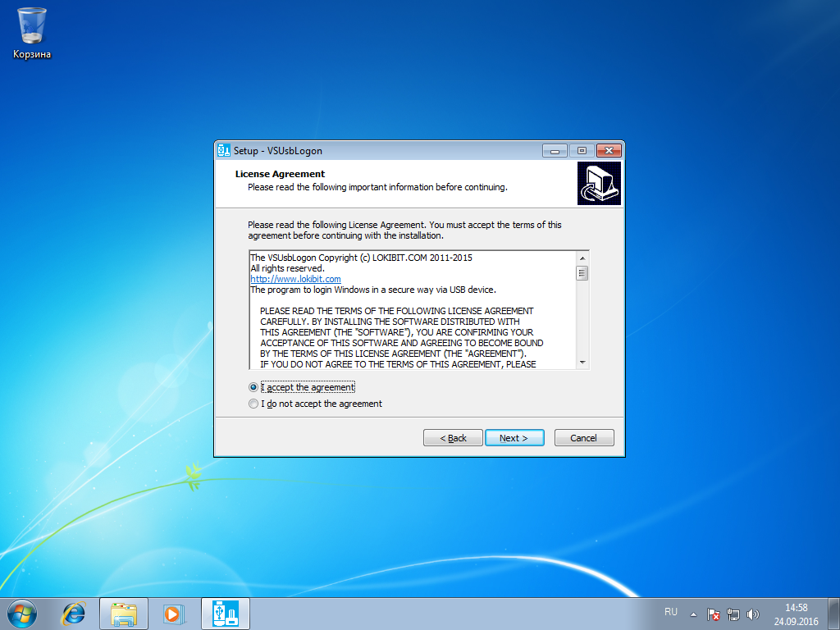
Task: Cancel the VSUsbLogon setup
Action: tap(584, 438)
